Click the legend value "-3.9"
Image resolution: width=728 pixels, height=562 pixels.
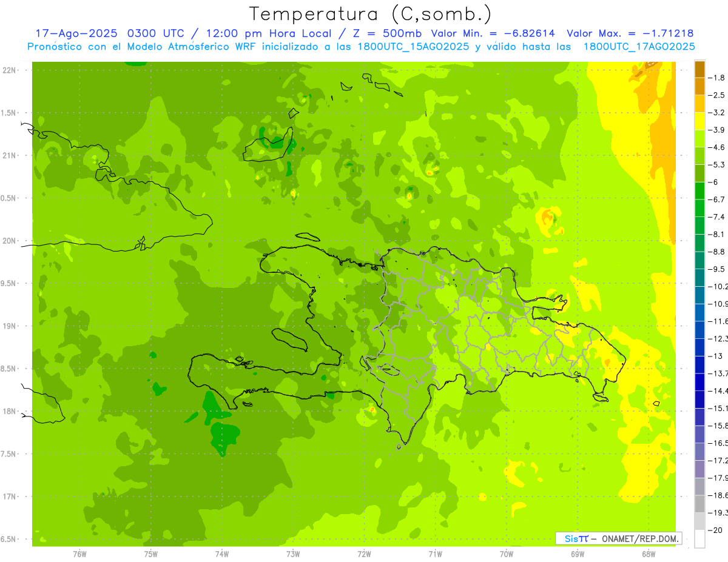pyautogui.click(x=717, y=130)
